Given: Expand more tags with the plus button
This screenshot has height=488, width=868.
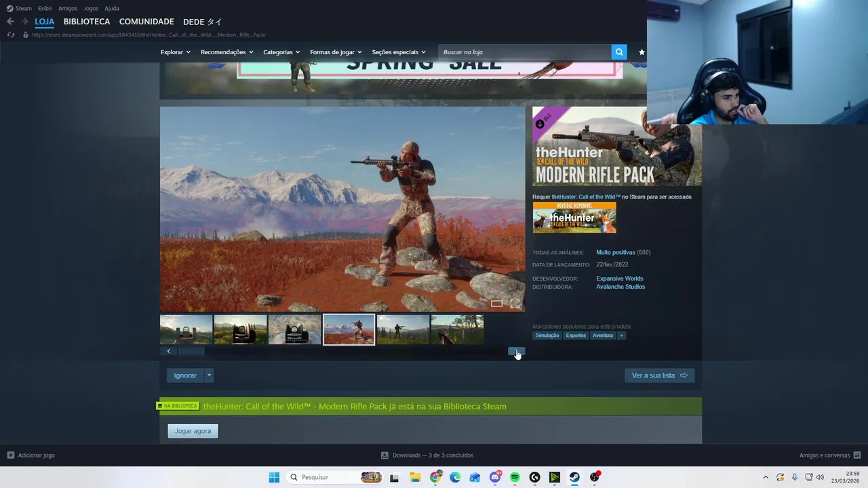Looking at the screenshot, I should click(x=621, y=335).
